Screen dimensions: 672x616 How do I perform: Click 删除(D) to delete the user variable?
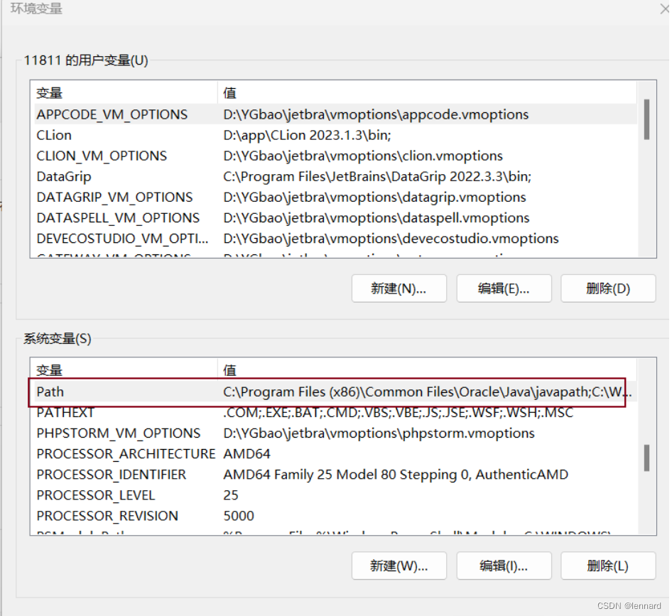tap(608, 288)
